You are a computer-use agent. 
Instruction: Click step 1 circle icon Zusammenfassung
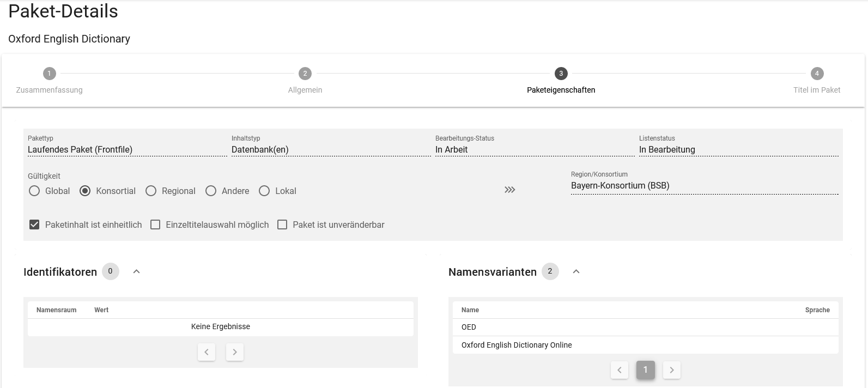tap(49, 74)
